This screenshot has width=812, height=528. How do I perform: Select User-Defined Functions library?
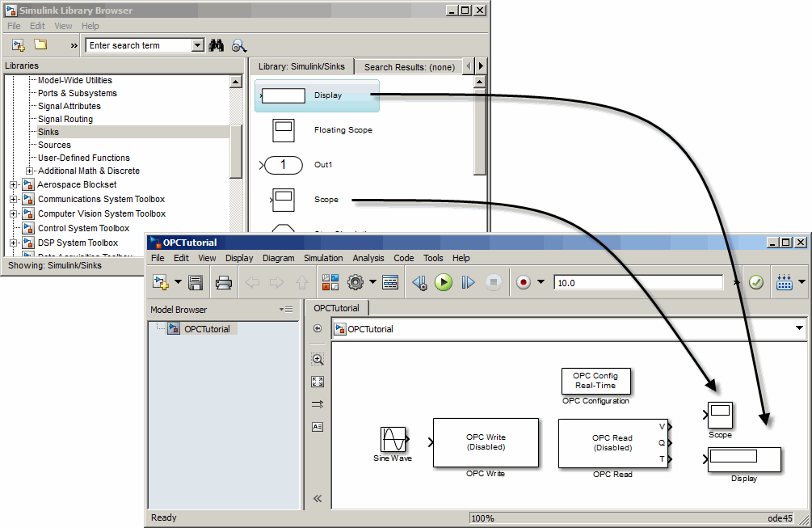point(84,158)
